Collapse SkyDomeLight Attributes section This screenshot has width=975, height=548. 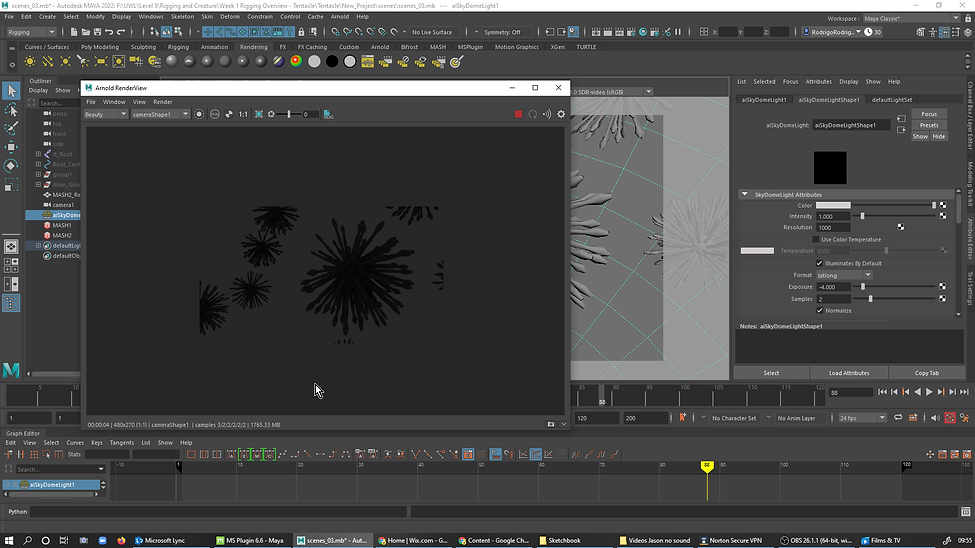pyautogui.click(x=744, y=194)
